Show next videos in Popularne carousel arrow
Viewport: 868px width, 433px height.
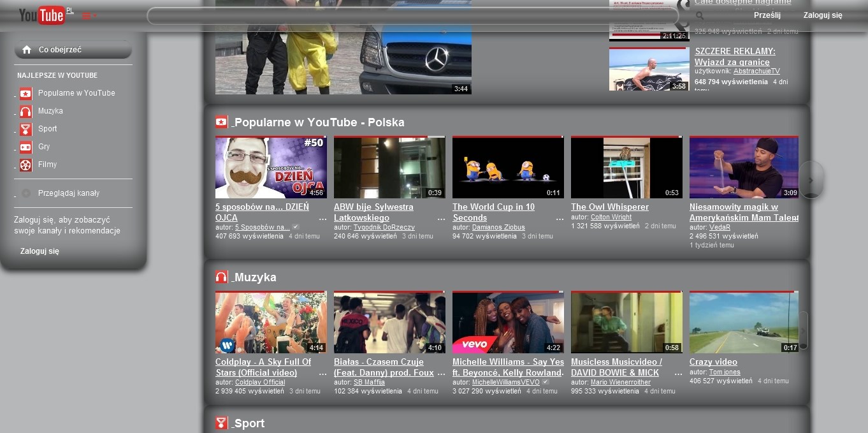pos(811,180)
